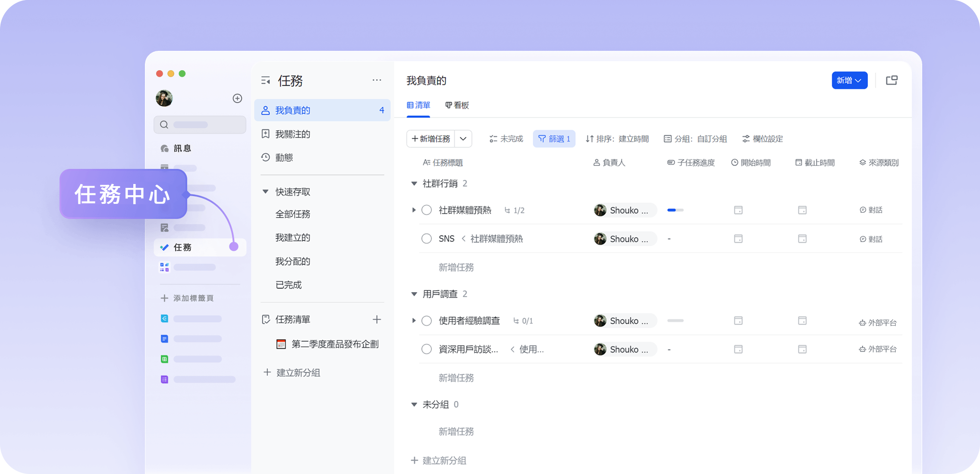Click the pop-out window icon at top right

coord(892,80)
